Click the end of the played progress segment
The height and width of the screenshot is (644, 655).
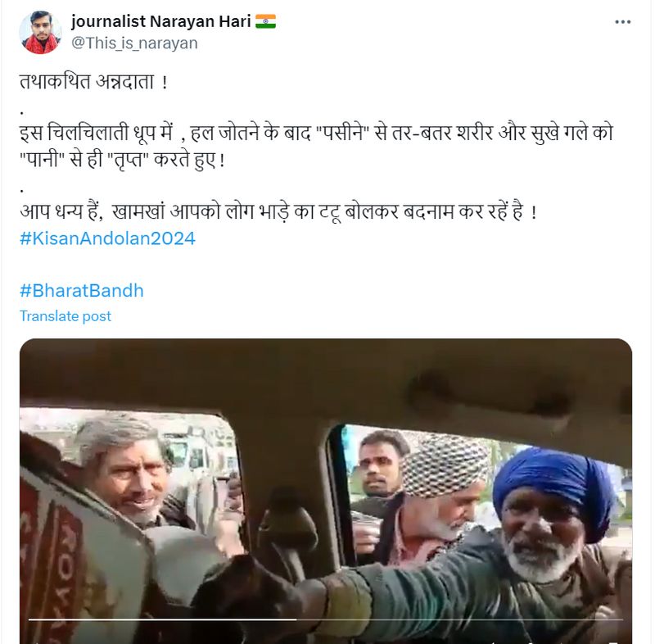296,619
